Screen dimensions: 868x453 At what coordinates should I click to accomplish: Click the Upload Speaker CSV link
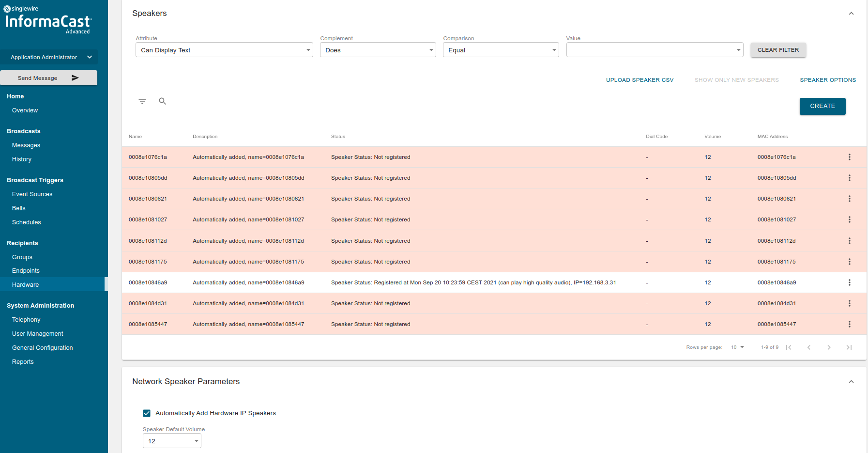click(x=640, y=80)
